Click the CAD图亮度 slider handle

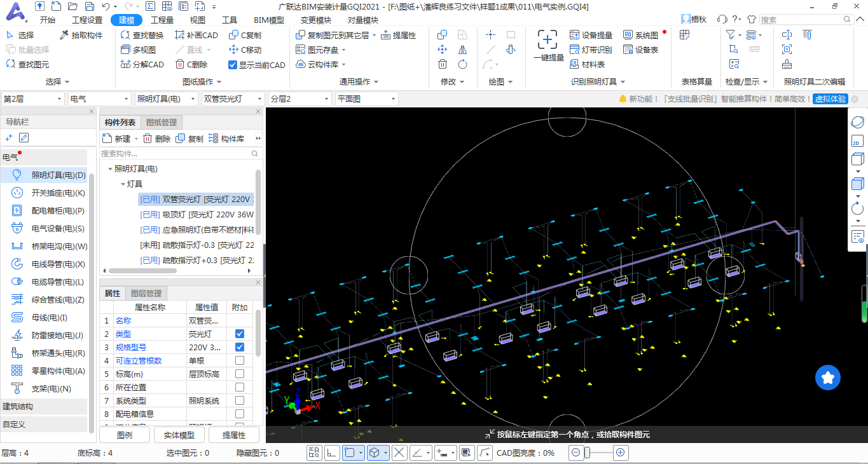click(x=587, y=453)
